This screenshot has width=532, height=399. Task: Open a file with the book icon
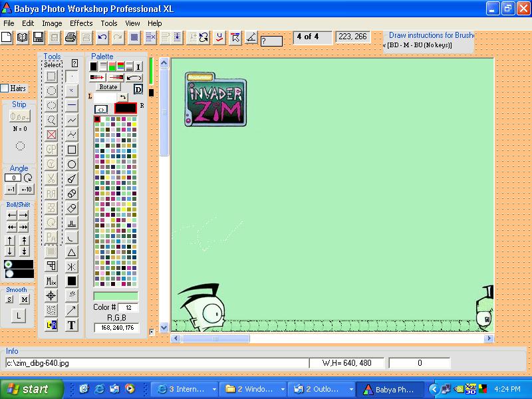pyautogui.click(x=23, y=37)
